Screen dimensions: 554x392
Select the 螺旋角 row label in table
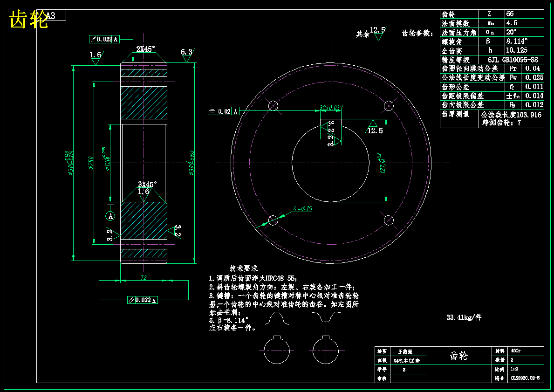(x=451, y=41)
